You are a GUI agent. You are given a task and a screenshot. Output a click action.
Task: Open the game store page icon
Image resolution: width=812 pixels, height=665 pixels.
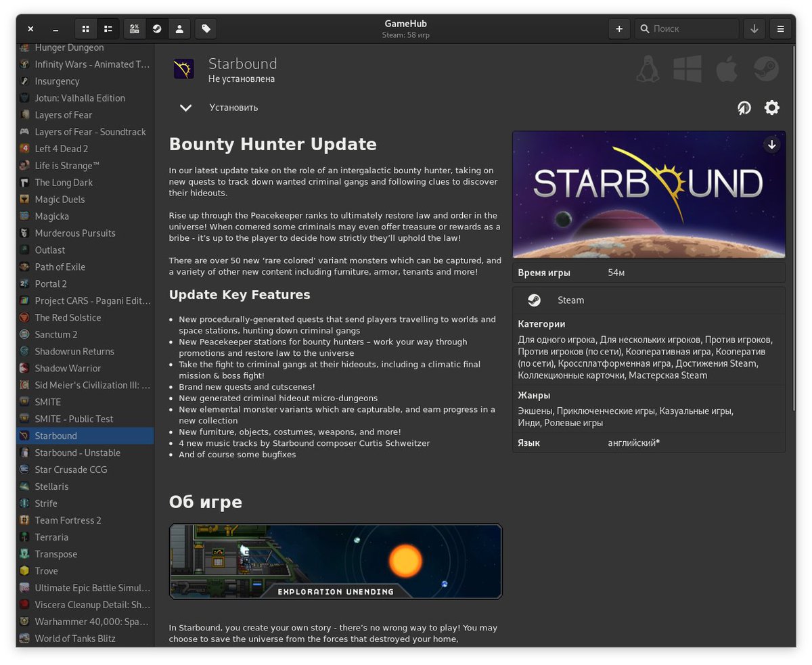click(744, 108)
